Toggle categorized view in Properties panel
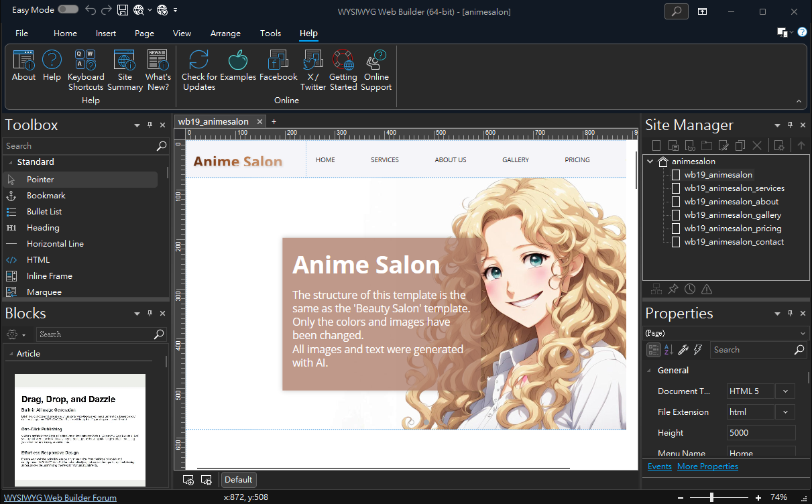This screenshot has height=504, width=812. [653, 350]
